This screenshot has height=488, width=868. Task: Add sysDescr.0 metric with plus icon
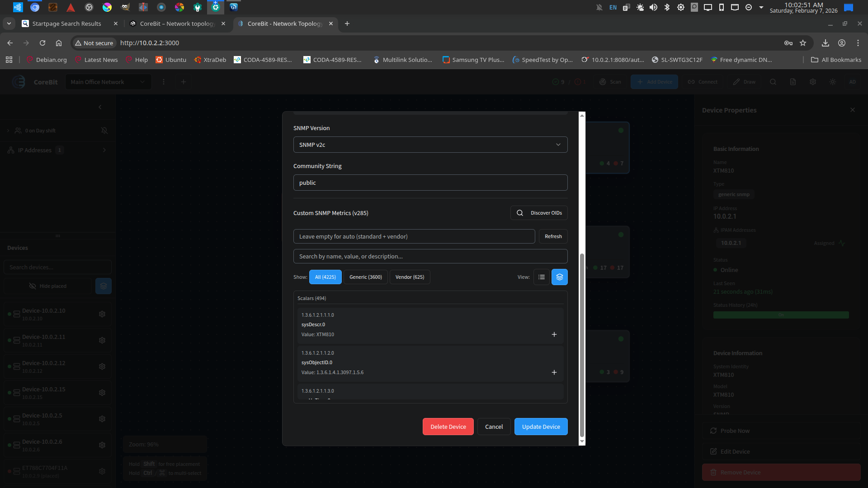(x=554, y=334)
